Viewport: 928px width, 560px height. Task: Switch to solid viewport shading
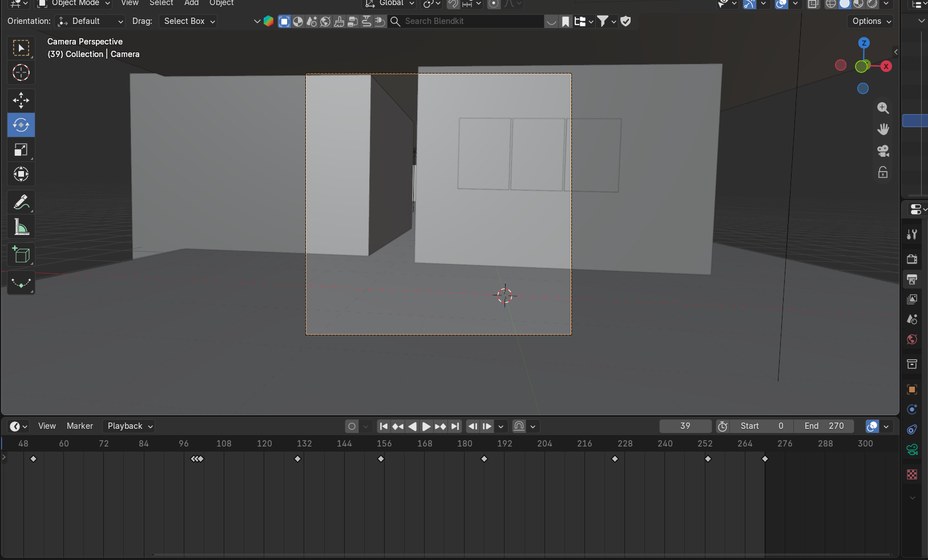(845, 3)
